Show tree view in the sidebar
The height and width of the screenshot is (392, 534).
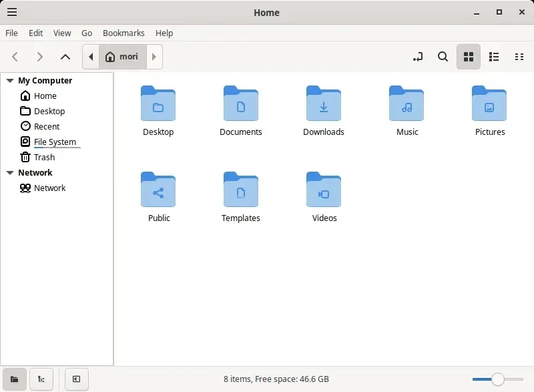41,379
